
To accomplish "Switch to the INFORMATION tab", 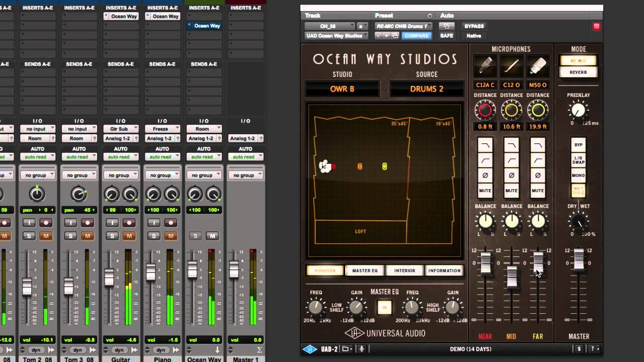I will 444,270.
